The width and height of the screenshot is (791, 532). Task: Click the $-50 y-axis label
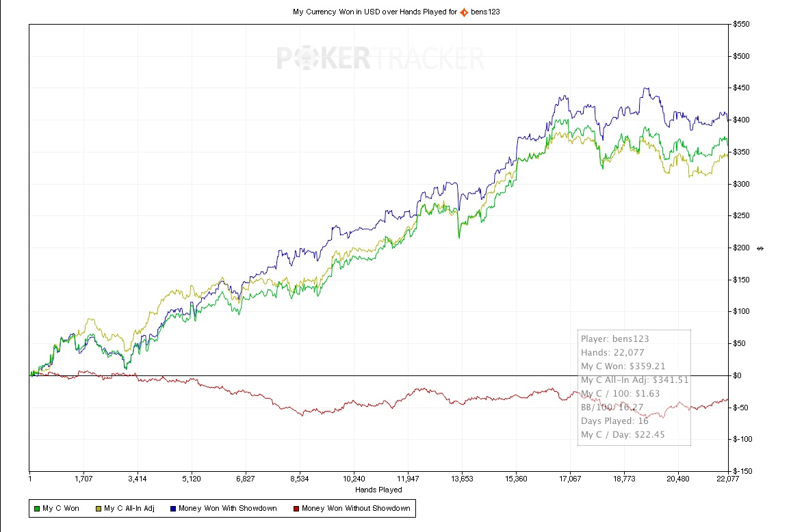740,408
